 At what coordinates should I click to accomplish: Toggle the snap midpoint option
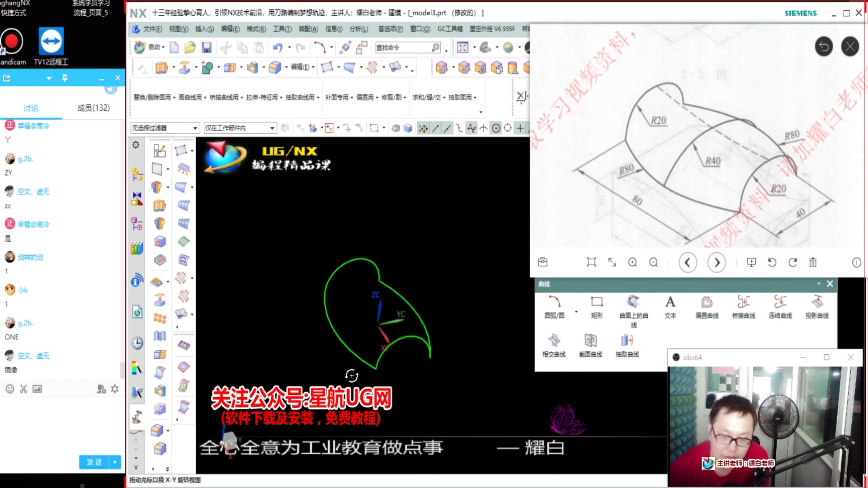[447, 128]
